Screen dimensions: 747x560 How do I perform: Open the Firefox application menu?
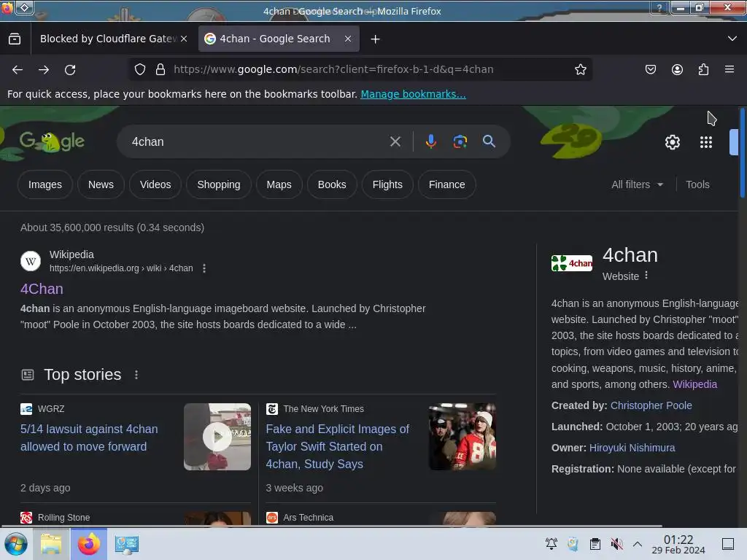(729, 69)
